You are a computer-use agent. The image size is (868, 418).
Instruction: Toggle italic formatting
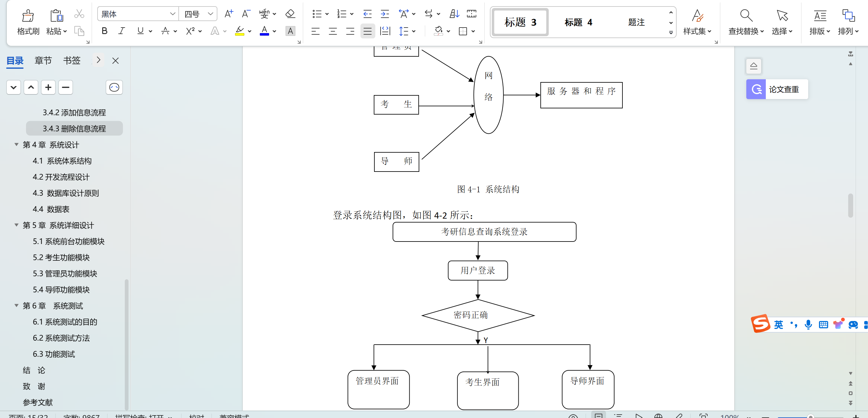121,31
